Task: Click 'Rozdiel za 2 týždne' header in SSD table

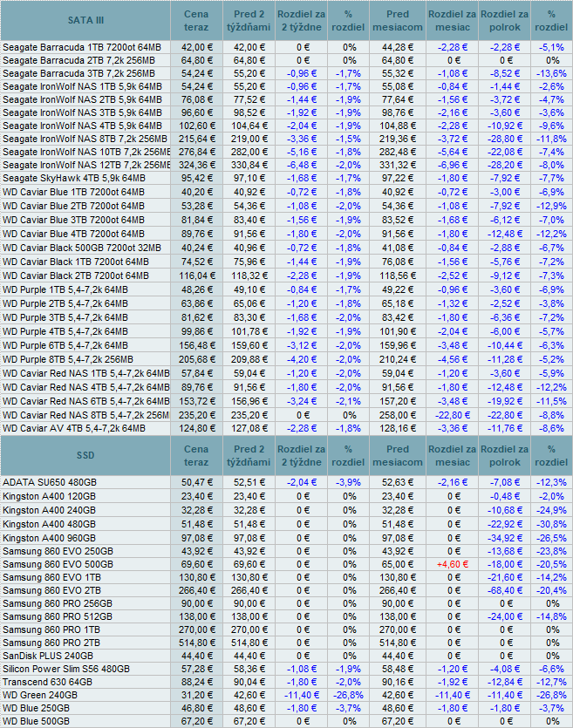Action: pos(302,455)
